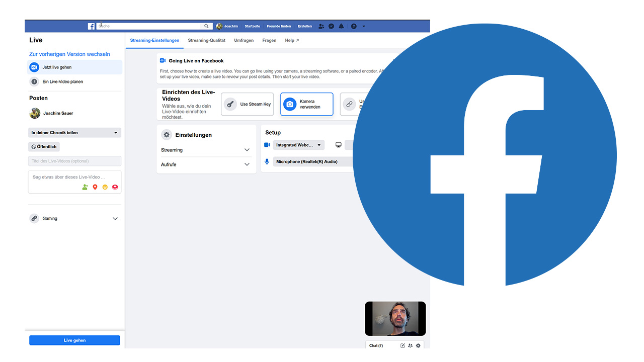The height and width of the screenshot is (362, 644).
Task: Open the friend requests icon
Action: tap(321, 26)
